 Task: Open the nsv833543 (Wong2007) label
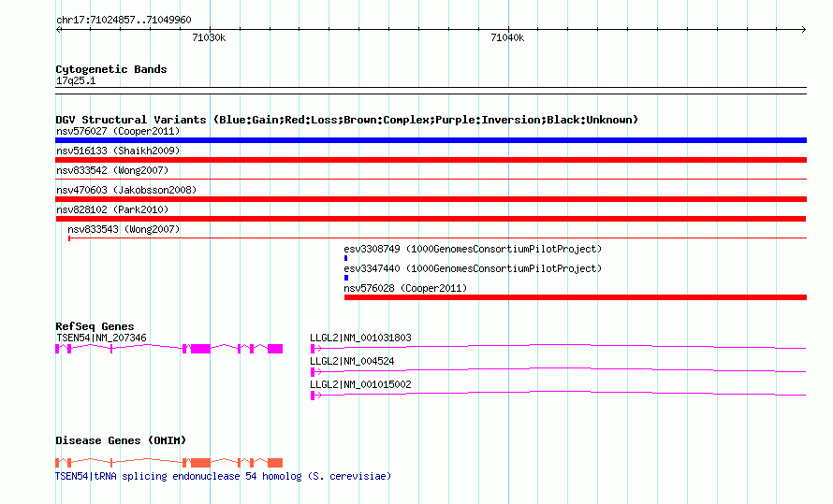click(x=124, y=229)
